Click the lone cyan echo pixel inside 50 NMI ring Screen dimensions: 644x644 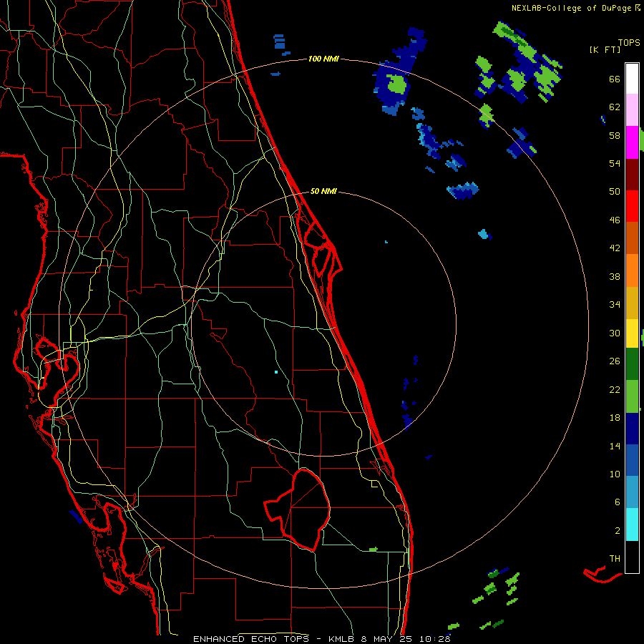276,372
